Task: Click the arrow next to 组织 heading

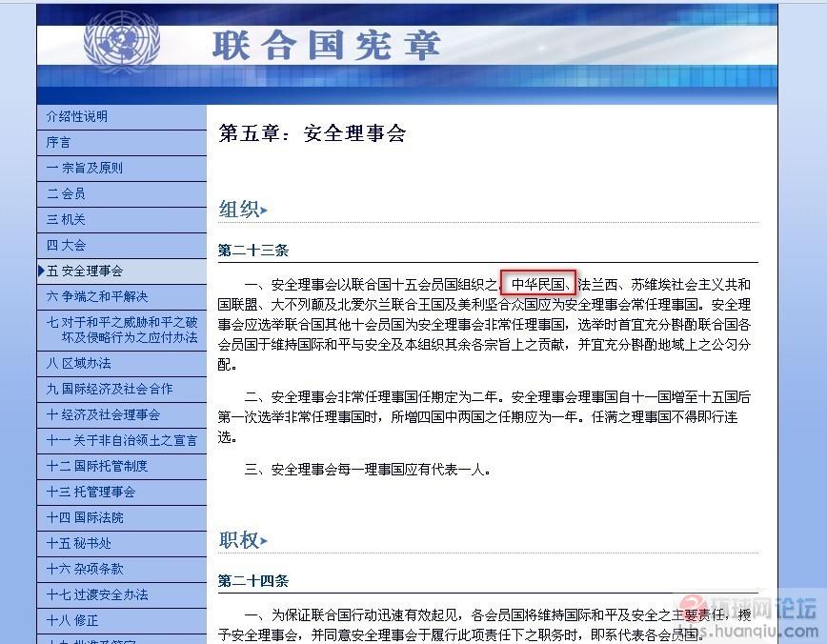Action: [264, 211]
